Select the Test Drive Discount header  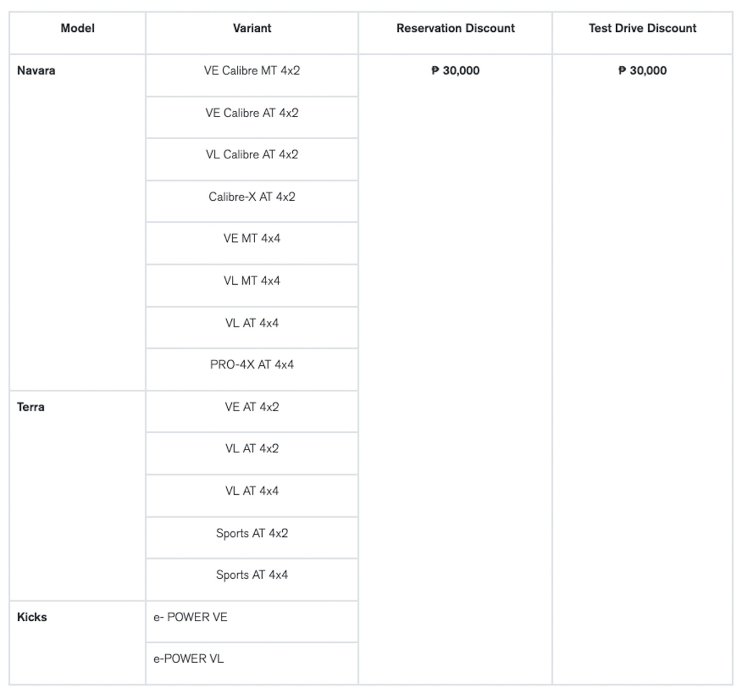pyautogui.click(x=642, y=28)
